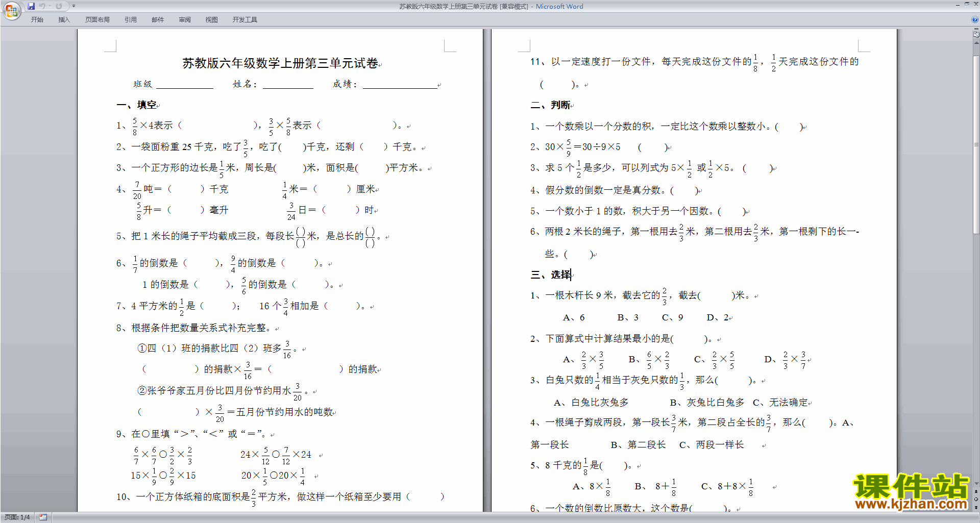Click the text 五月份节约用水的吨数

coord(284,412)
